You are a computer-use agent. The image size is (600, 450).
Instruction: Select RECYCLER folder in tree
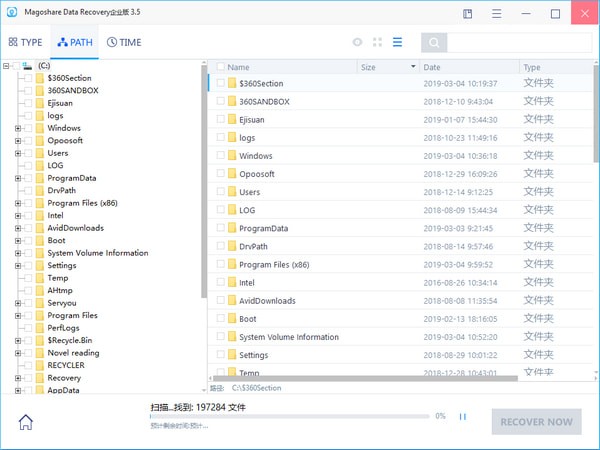click(x=66, y=365)
